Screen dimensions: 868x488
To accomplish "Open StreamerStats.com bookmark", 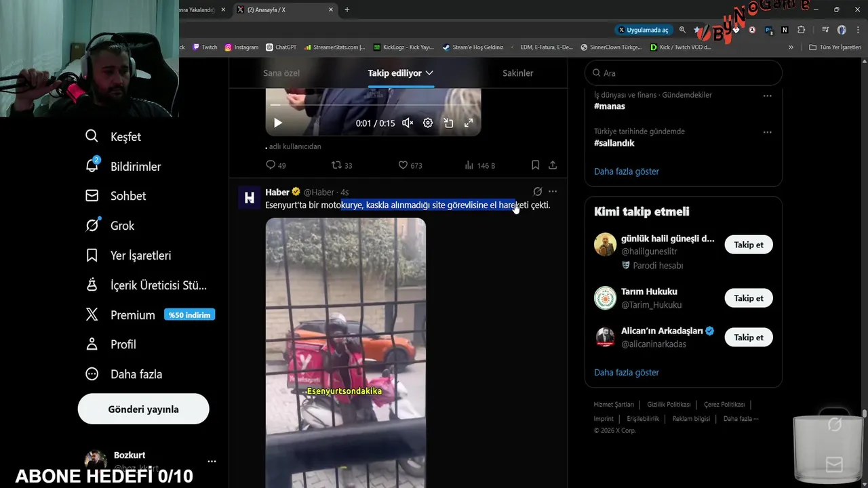I will click(x=335, y=47).
